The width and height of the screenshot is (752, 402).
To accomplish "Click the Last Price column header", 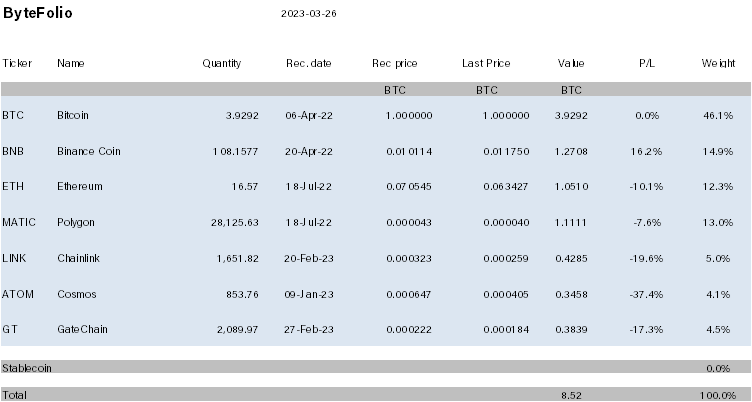I will pyautogui.click(x=486, y=63).
